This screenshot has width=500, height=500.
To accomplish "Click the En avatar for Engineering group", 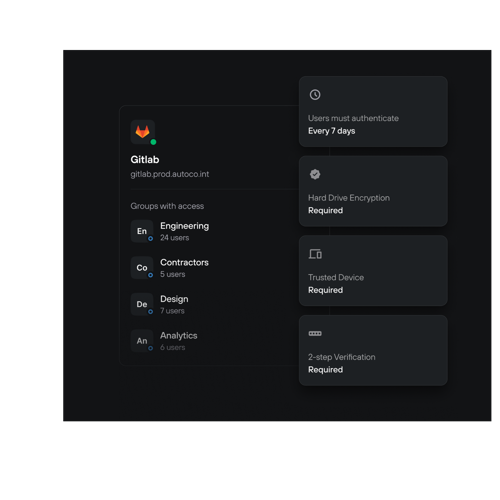I will pos(142,231).
